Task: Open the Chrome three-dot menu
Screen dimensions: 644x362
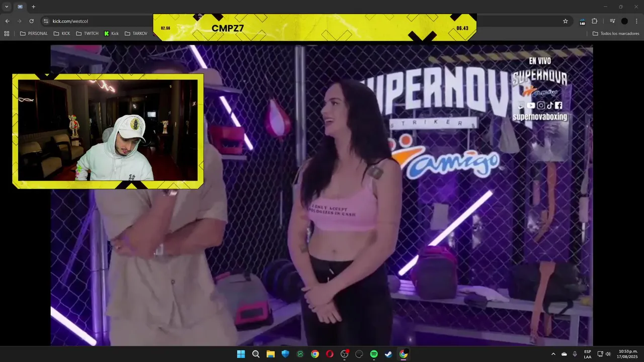Action: pyautogui.click(x=637, y=21)
